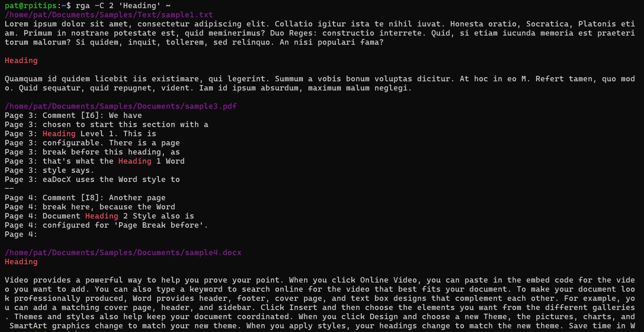
Task: Select highlighted Heading before "1 Word"
Action: (x=135, y=161)
